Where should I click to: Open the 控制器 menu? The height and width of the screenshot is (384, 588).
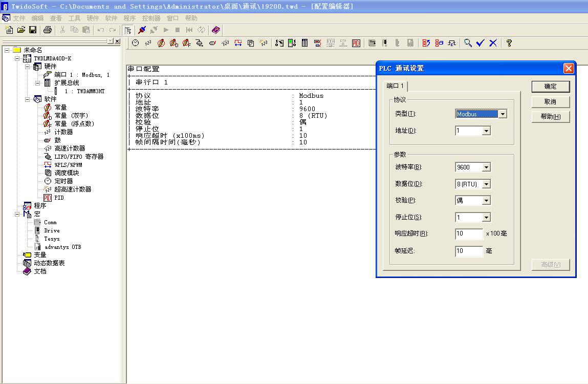[151, 18]
